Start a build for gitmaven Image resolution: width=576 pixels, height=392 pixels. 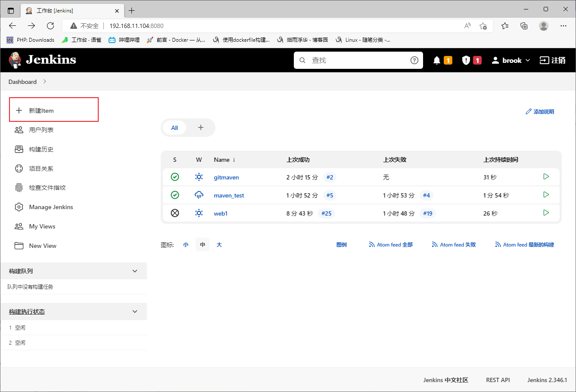click(x=546, y=177)
